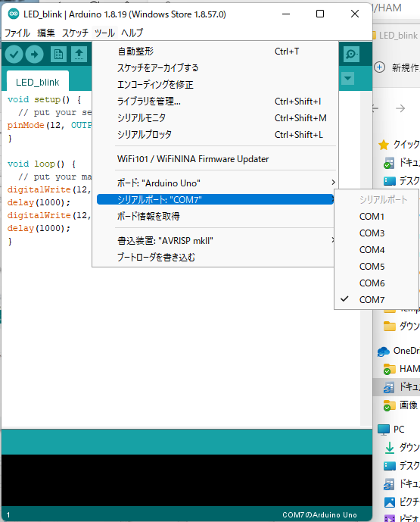
Task: Open the 編集 menu
Action: point(46,33)
